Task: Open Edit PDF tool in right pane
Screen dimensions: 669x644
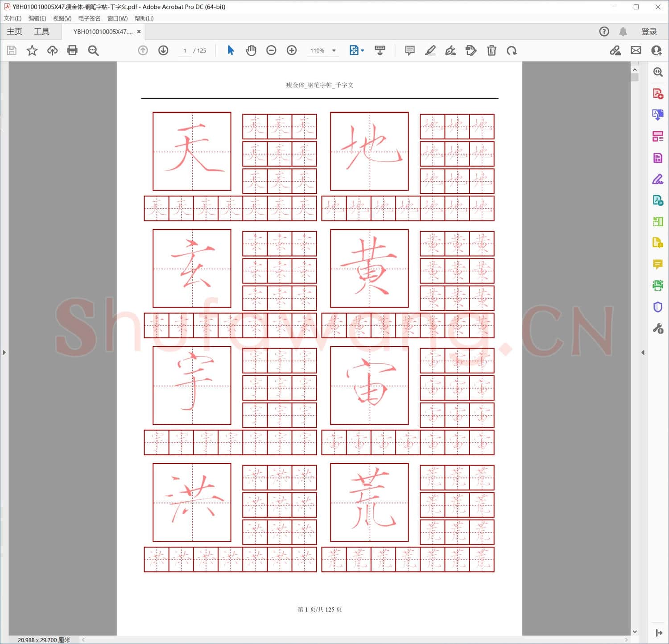Action: [x=658, y=158]
